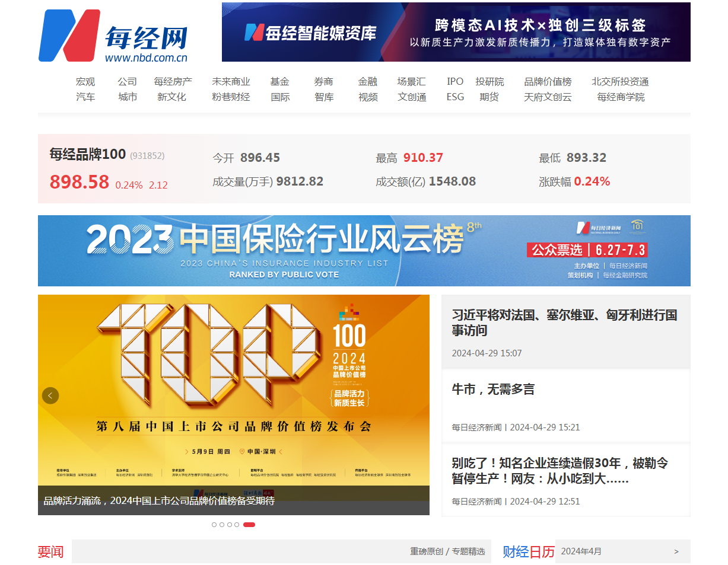
Task: Select the fourth carousel indicator dot
Action: tap(237, 525)
